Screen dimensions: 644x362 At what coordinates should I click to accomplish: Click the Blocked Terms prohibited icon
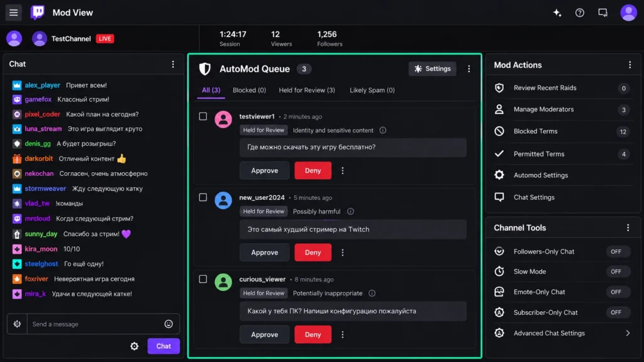[x=499, y=131]
